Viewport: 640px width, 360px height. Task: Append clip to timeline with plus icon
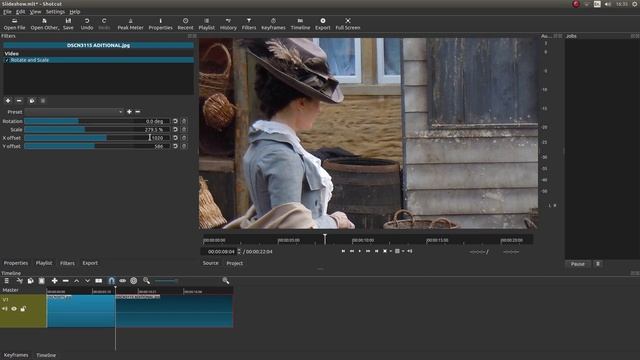point(54,281)
